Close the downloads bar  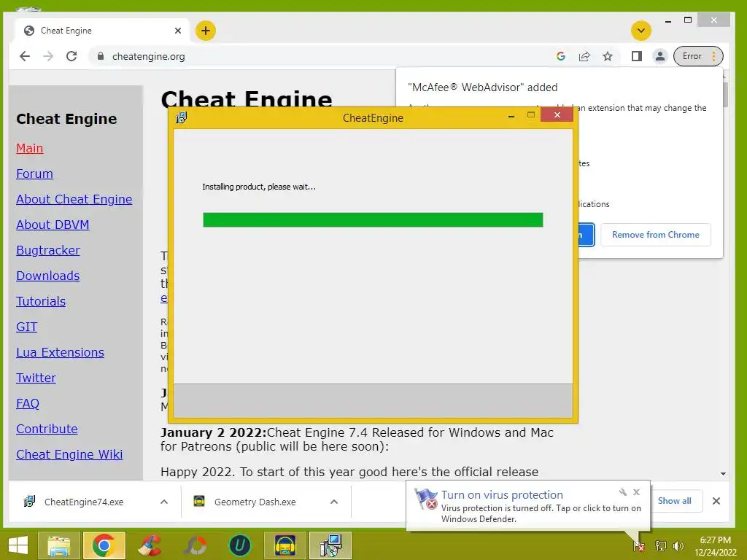[716, 501]
